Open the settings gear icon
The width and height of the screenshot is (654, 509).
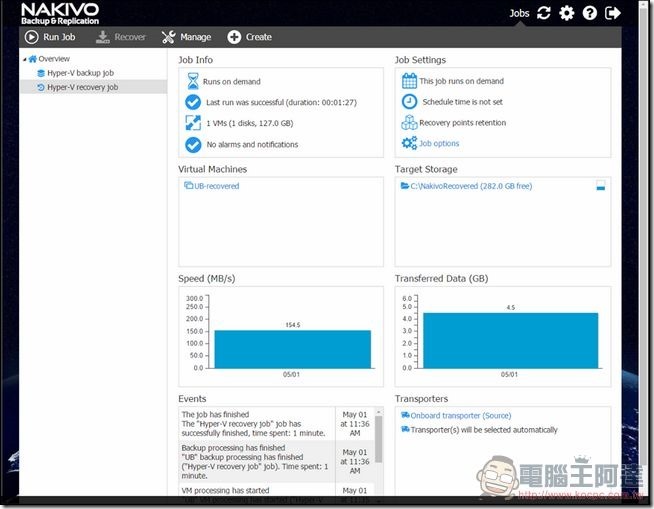click(566, 13)
